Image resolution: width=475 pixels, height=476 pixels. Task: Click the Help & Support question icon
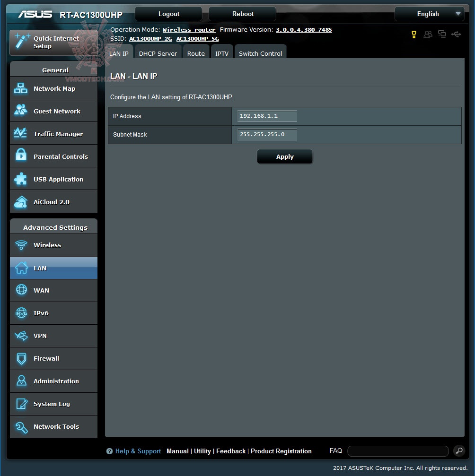tap(109, 451)
